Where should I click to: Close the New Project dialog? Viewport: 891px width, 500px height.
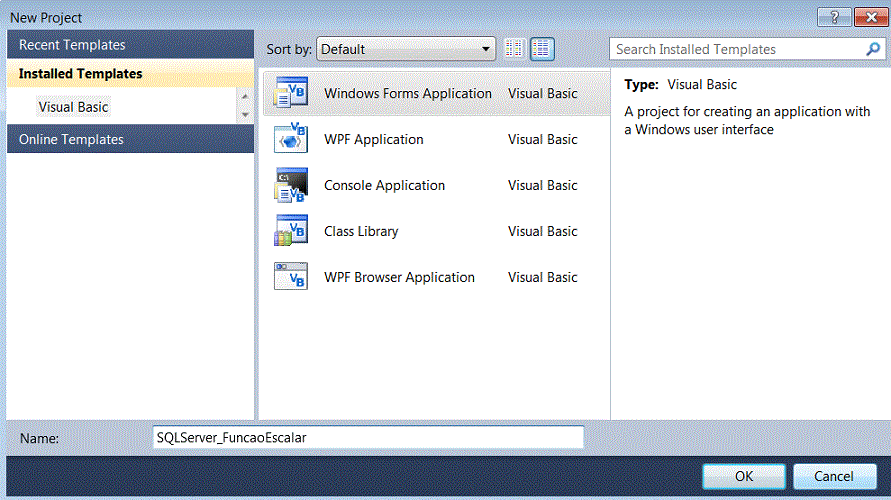871,17
